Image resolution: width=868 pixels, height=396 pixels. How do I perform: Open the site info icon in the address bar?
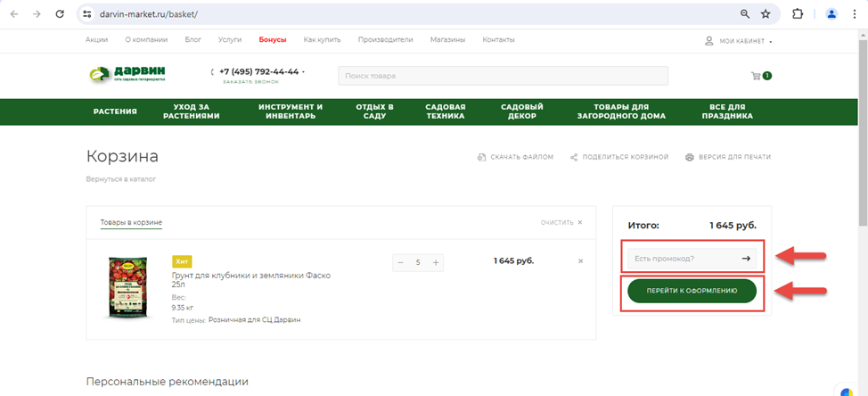[x=87, y=14]
